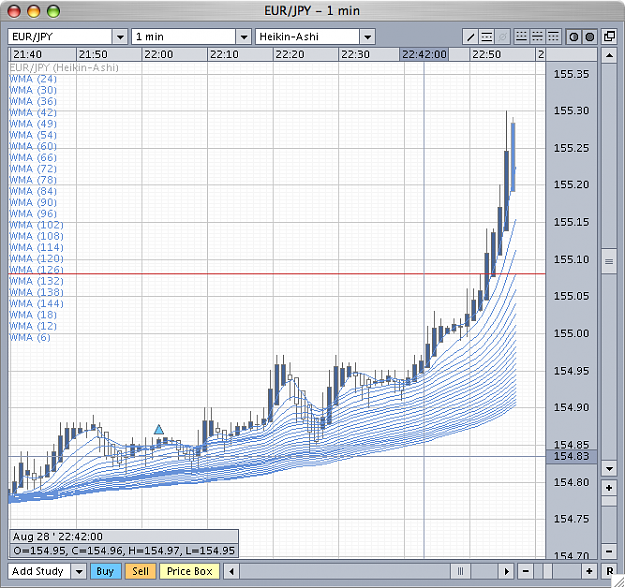Select the WMA (12) study label
The width and height of the screenshot is (625, 588).
coord(33,326)
